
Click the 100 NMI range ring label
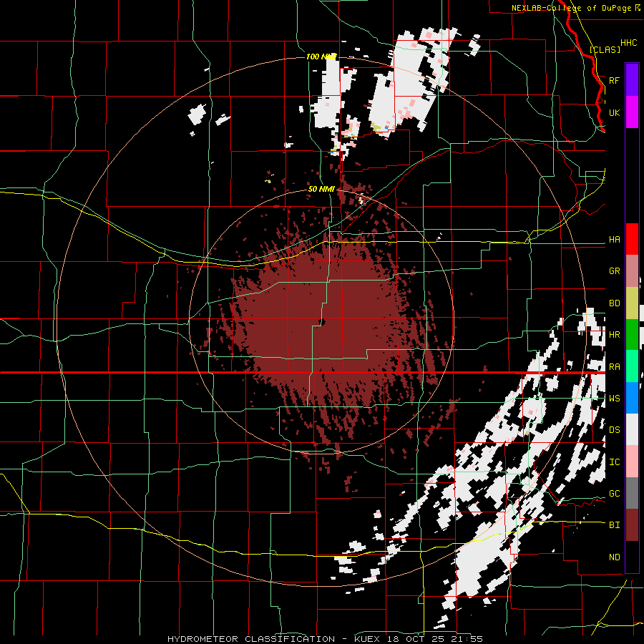[321, 57]
